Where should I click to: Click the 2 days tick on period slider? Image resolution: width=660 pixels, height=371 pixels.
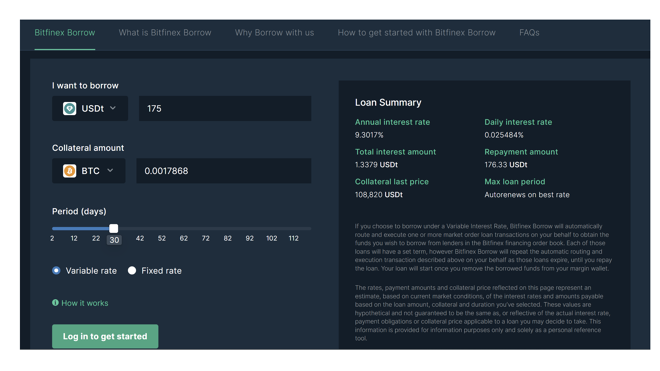pos(52,238)
